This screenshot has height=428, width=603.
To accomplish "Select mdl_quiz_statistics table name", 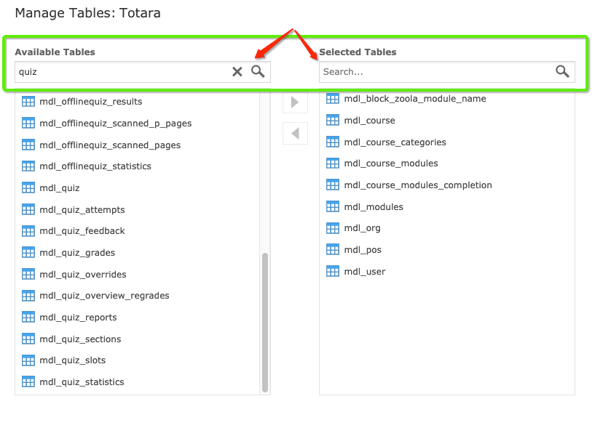I will [82, 382].
